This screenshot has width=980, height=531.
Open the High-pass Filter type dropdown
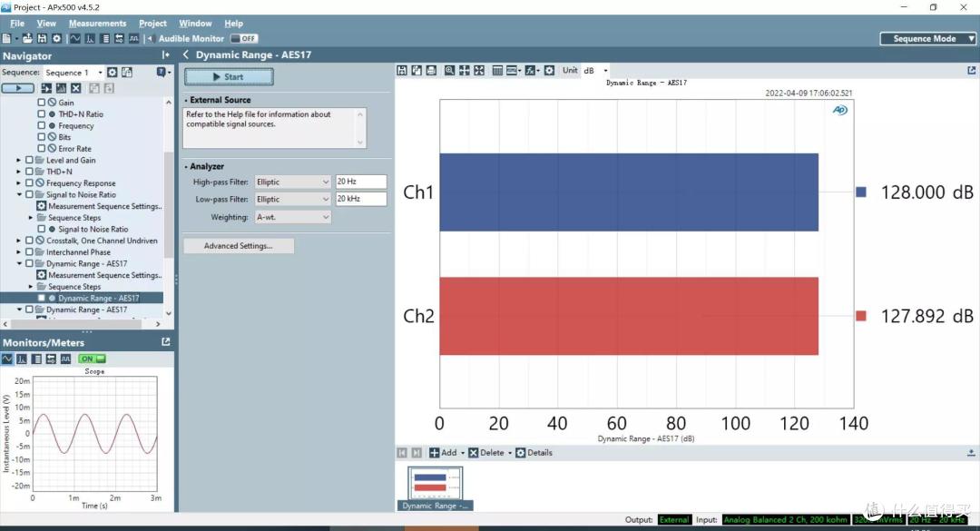(x=292, y=182)
